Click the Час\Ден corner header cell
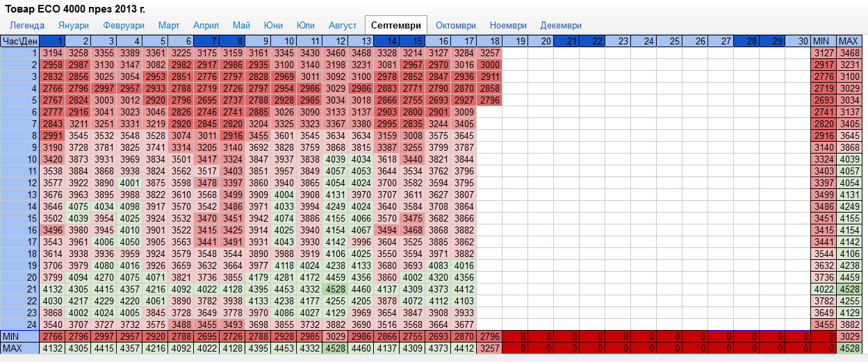The width and height of the screenshot is (868, 362). click(20, 42)
